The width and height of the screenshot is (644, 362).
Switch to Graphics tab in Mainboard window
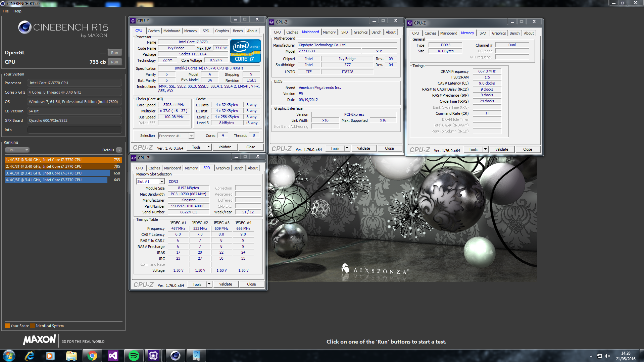coord(360,32)
